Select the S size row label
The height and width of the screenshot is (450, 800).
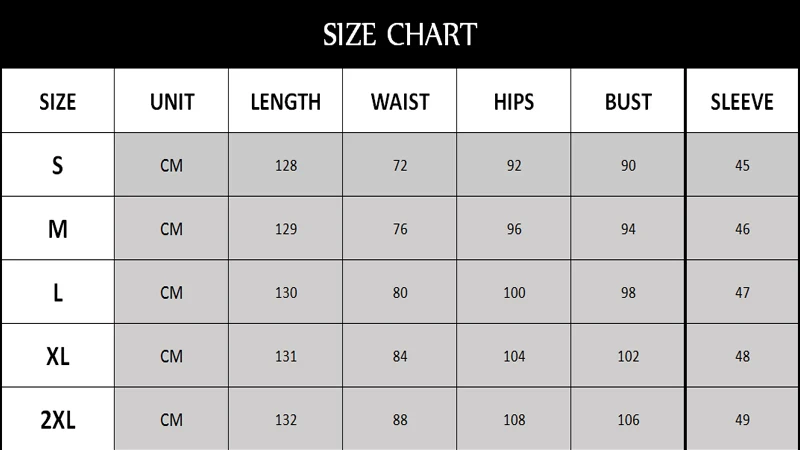(58, 165)
